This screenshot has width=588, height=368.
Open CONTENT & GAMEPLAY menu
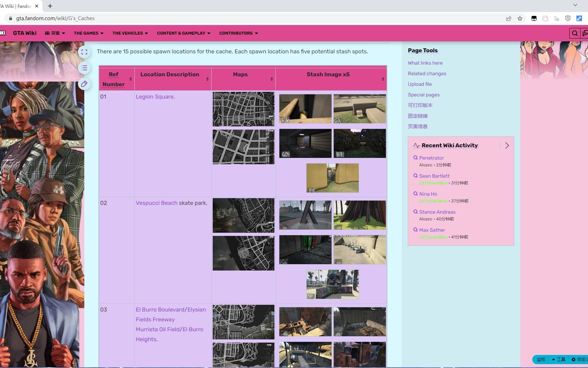pos(184,33)
